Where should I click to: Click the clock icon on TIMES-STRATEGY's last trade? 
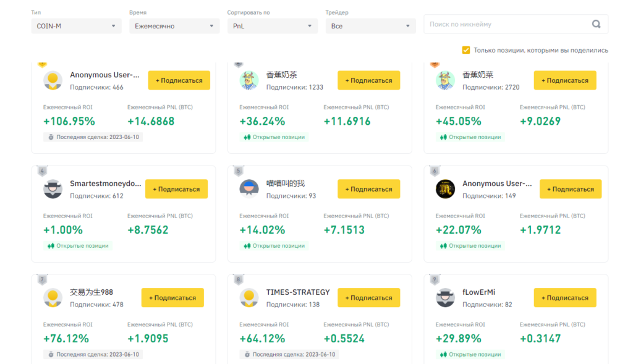pos(248,354)
